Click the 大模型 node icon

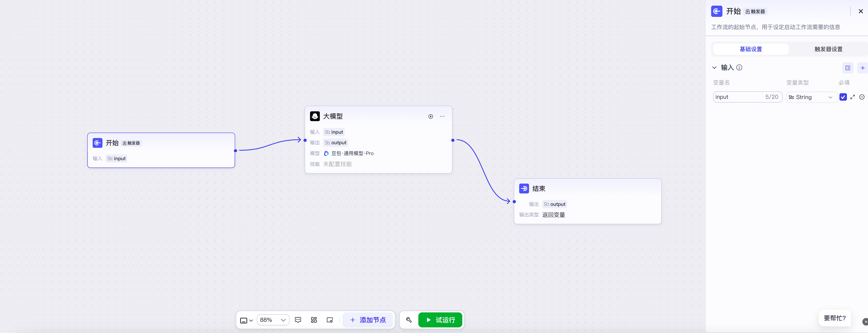click(315, 116)
